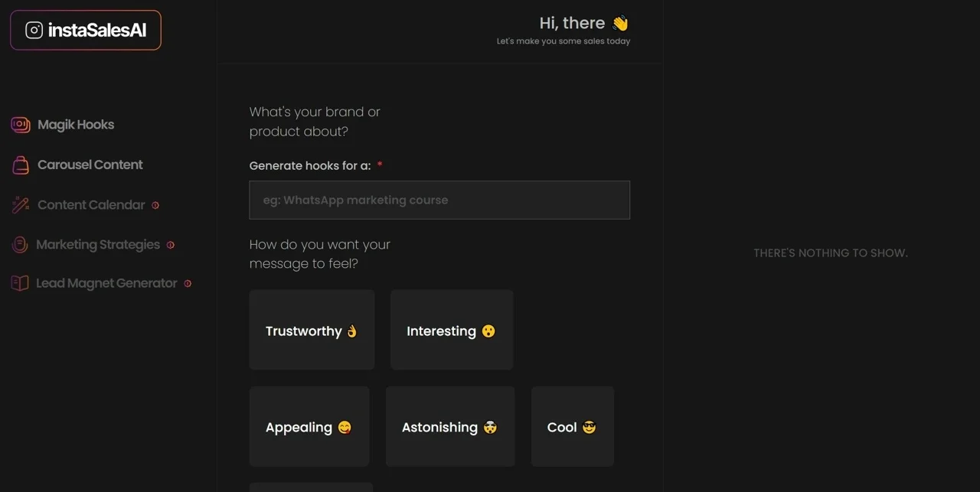Click the Carousel Content bag icon
The image size is (980, 492).
pos(20,165)
